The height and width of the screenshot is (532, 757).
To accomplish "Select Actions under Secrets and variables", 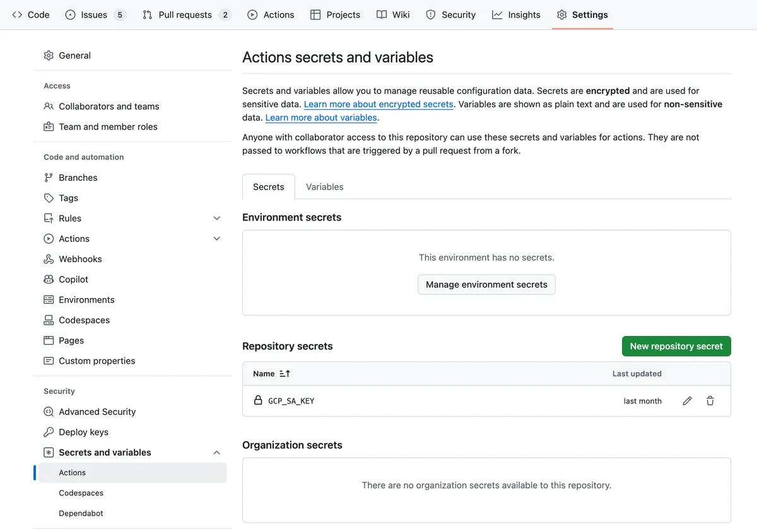I will tap(132, 473).
